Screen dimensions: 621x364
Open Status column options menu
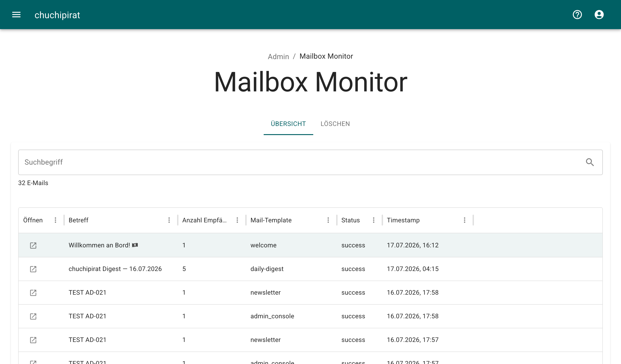pyautogui.click(x=374, y=220)
